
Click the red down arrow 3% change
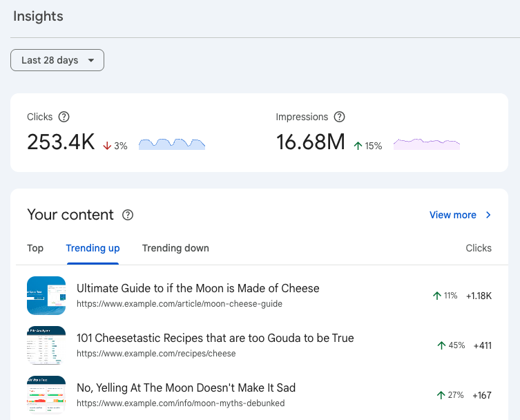(115, 146)
